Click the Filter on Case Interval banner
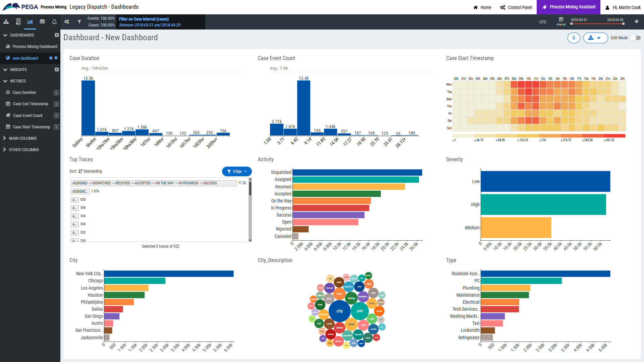This screenshot has height=362, width=644. 160,22
